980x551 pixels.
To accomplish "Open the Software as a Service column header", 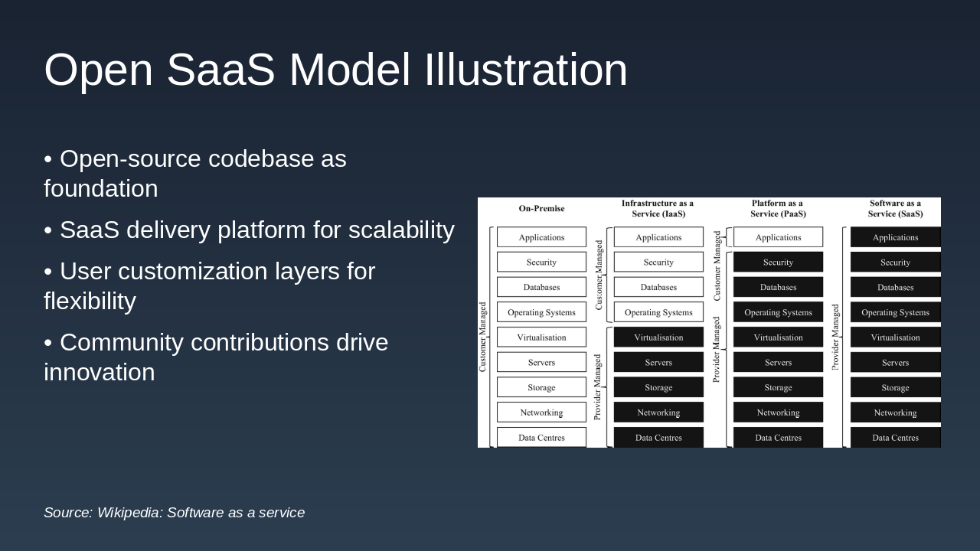I will [894, 209].
